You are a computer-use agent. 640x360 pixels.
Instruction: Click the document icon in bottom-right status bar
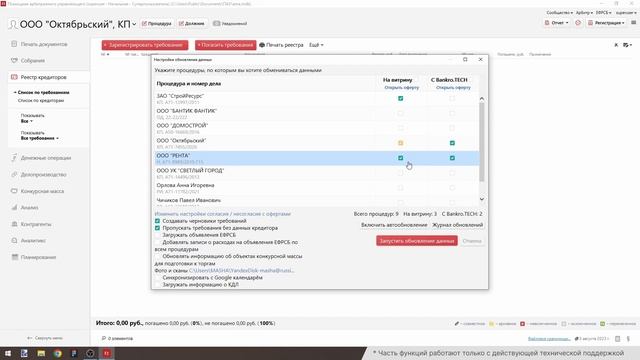(x=618, y=339)
